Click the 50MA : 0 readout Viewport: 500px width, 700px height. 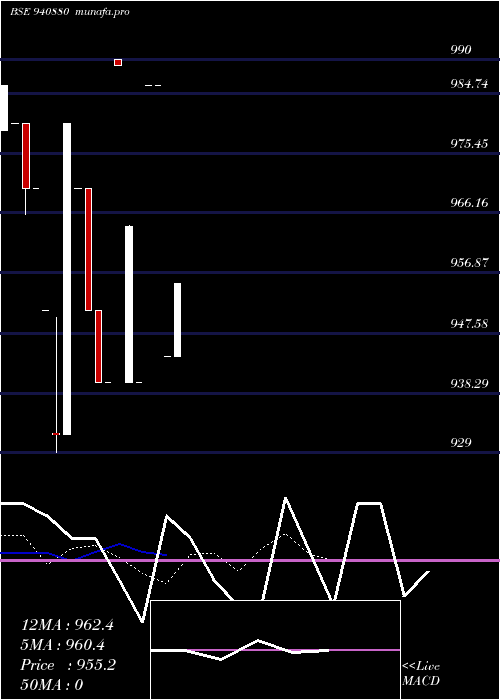[52, 685]
